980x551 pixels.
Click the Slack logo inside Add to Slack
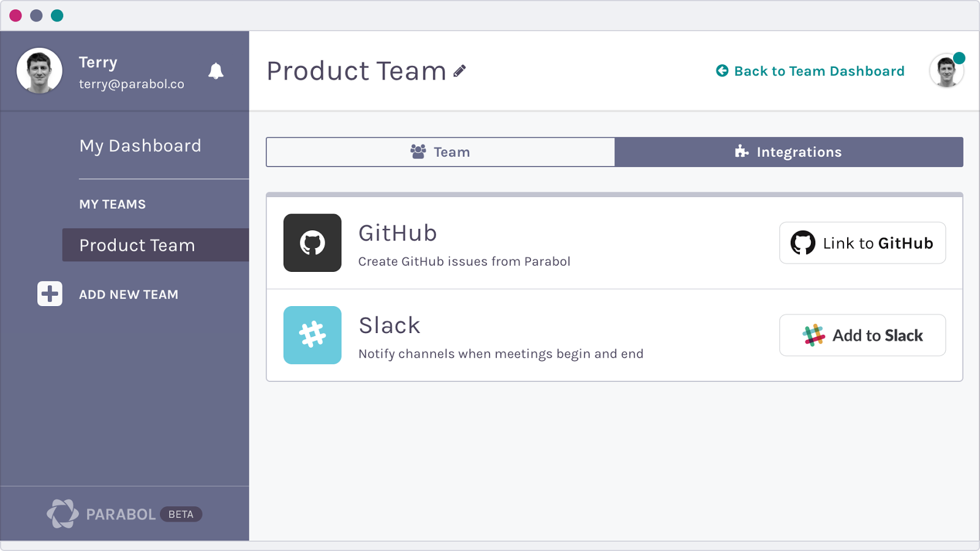[x=812, y=335]
